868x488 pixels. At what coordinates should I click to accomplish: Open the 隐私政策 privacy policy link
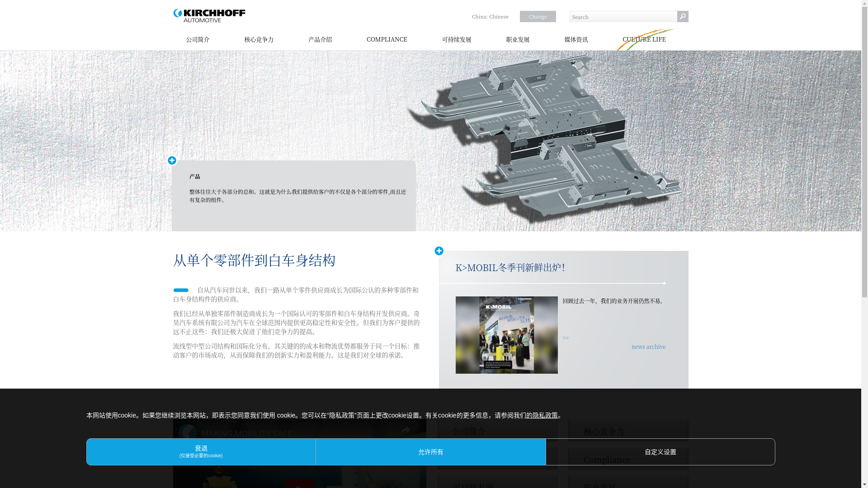coord(542,415)
